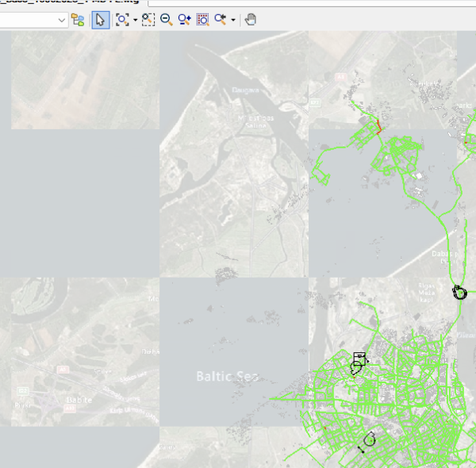Choose the Zoom Window tool
Image resolution: width=476 pixels, height=468 pixels.
coord(148,20)
